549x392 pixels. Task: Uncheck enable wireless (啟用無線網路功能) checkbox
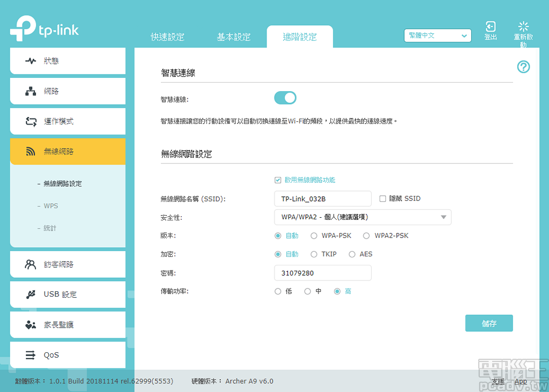278,180
